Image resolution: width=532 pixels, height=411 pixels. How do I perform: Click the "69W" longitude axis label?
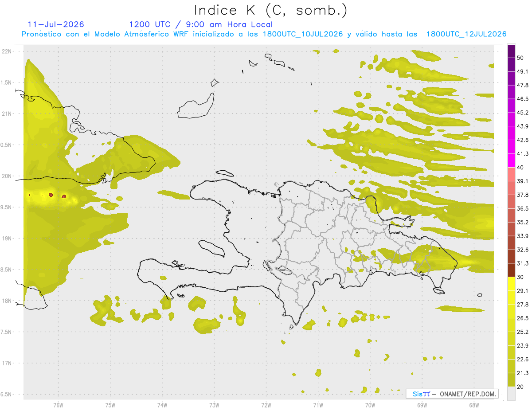coord(422,405)
